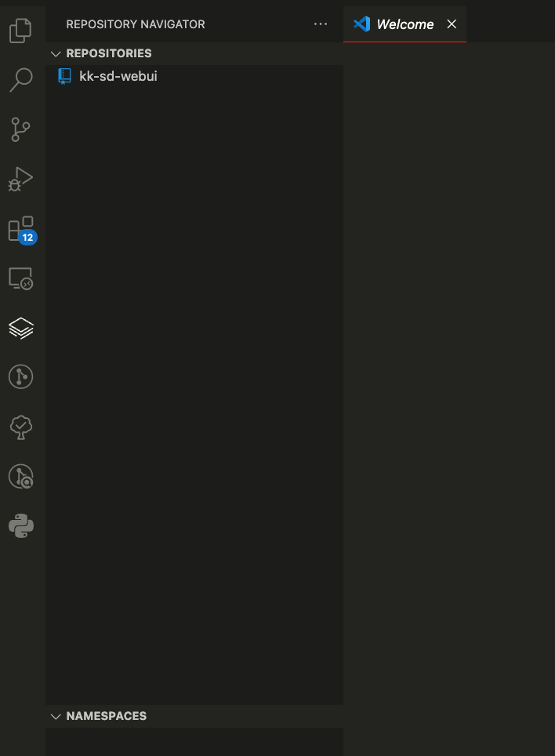Open the tree with checkmark view
This screenshot has width=555, height=756.
20,427
